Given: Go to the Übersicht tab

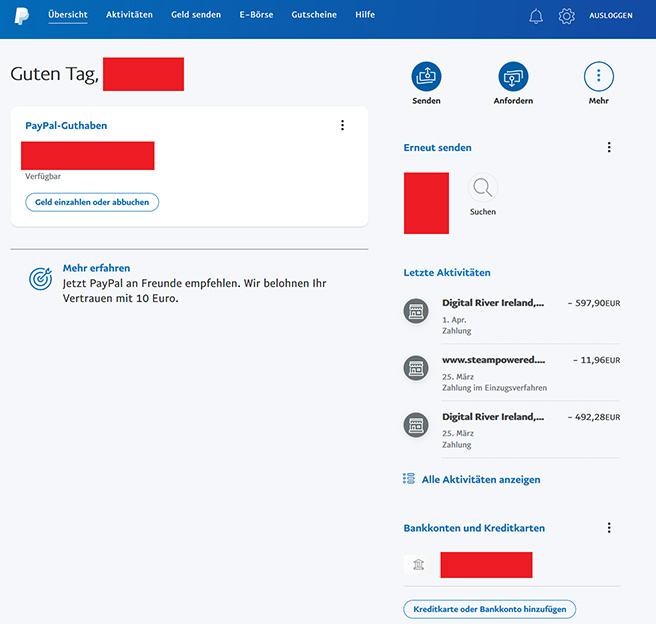Looking at the screenshot, I should pyautogui.click(x=68, y=15).
